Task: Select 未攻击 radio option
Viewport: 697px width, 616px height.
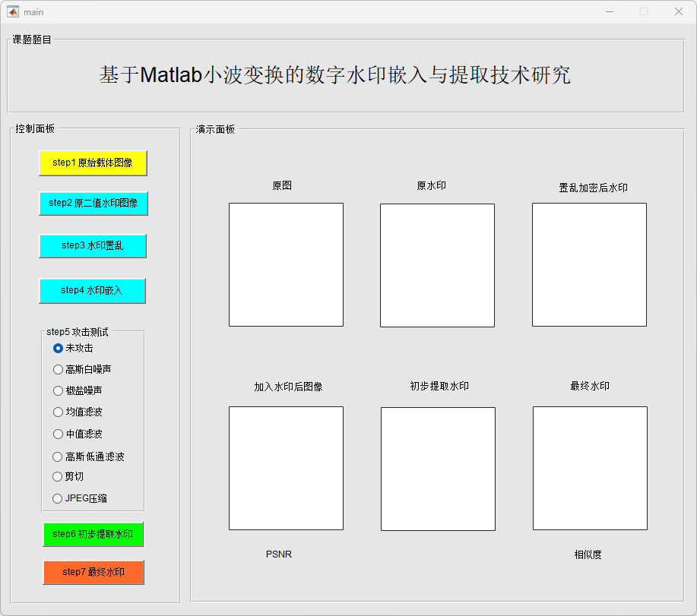Action: [58, 348]
